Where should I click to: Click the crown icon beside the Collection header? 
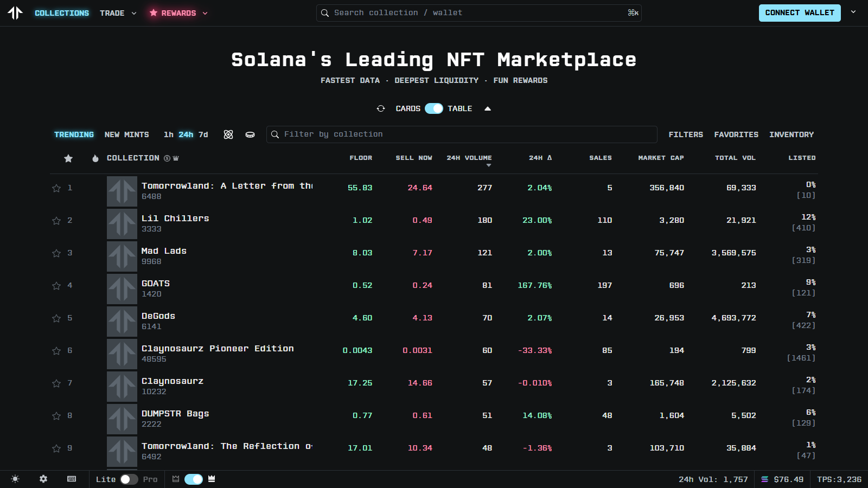(x=176, y=158)
